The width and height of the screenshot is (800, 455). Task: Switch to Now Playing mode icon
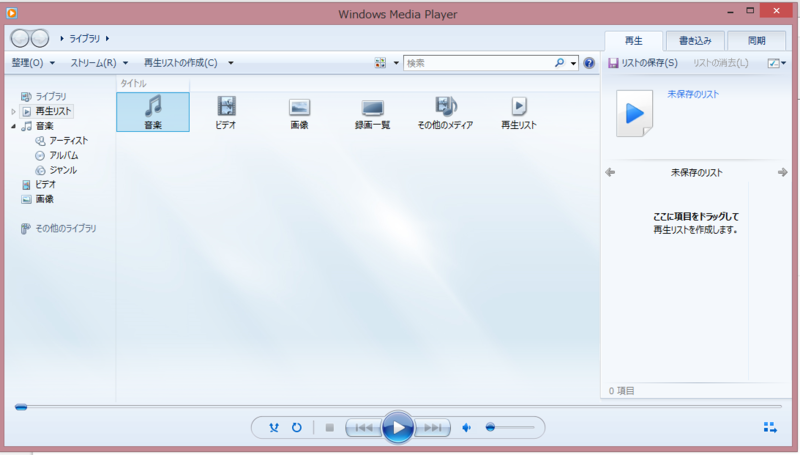pos(770,427)
